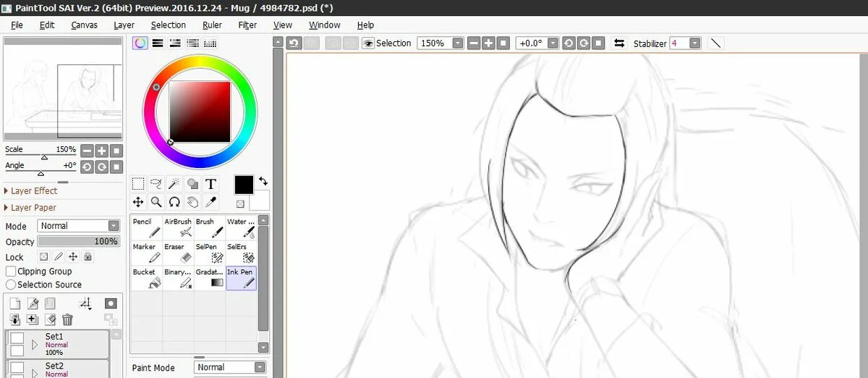868x378 pixels.
Task: Select the SelPen tool
Action: click(x=209, y=253)
